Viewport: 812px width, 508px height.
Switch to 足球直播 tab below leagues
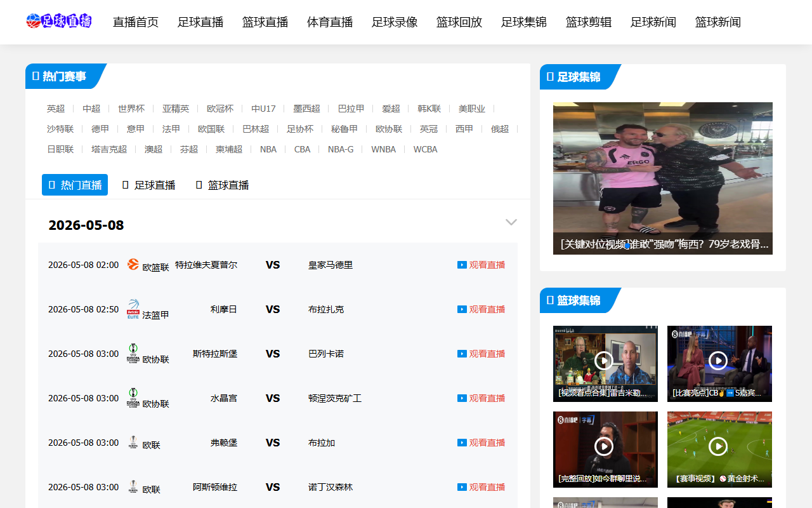pyautogui.click(x=148, y=185)
